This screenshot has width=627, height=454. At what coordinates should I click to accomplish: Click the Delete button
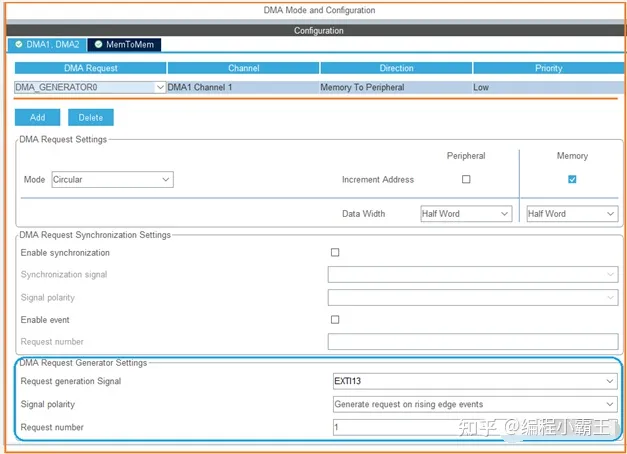[91, 118]
